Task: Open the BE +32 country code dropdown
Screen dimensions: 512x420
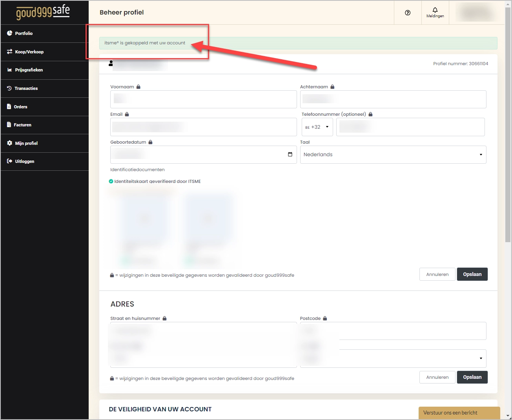Action: [x=317, y=127]
